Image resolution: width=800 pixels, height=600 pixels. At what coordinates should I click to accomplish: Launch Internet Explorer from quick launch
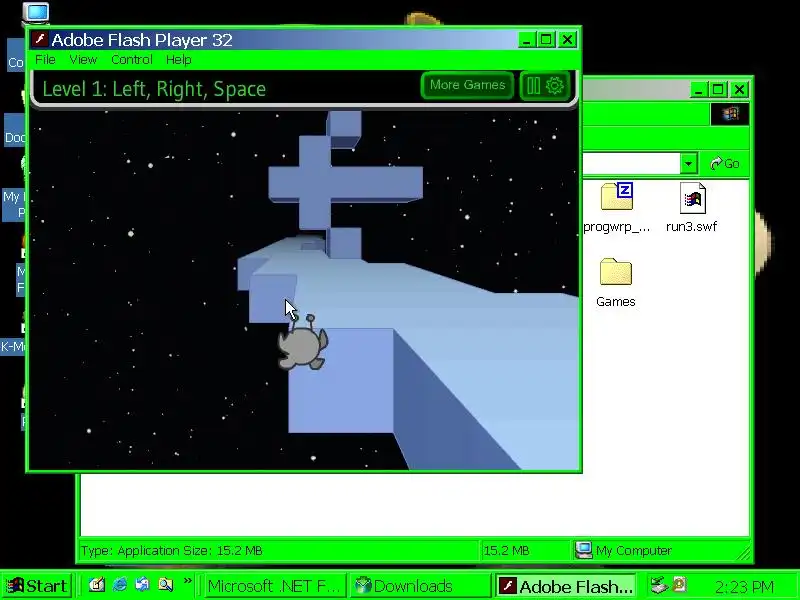pos(120,584)
